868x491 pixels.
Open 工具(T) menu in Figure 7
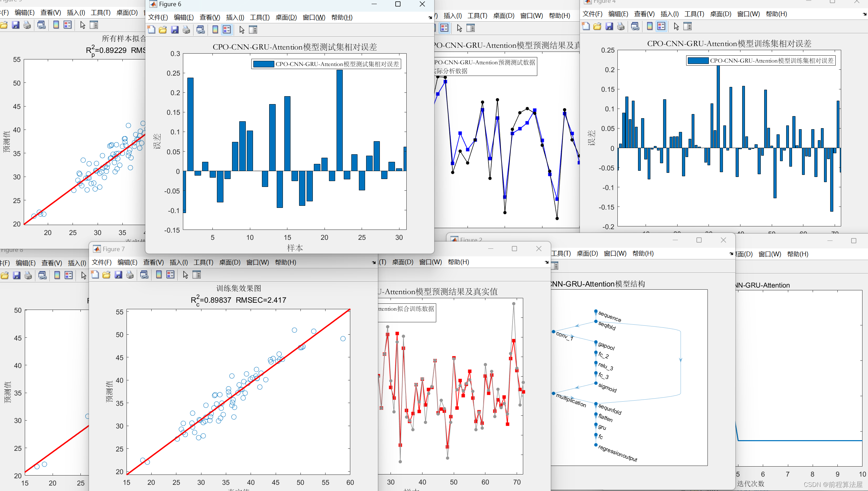coord(203,263)
